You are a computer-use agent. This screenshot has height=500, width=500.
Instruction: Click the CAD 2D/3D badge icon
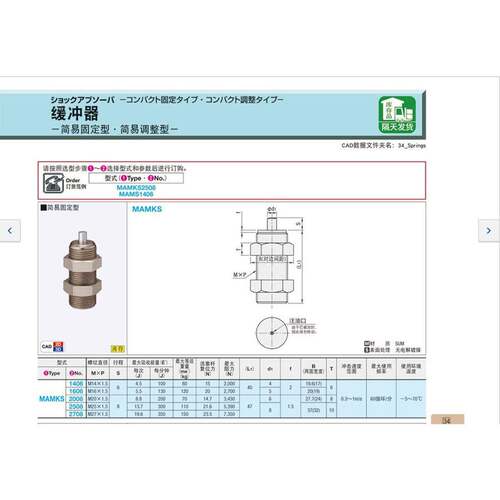click(x=53, y=347)
